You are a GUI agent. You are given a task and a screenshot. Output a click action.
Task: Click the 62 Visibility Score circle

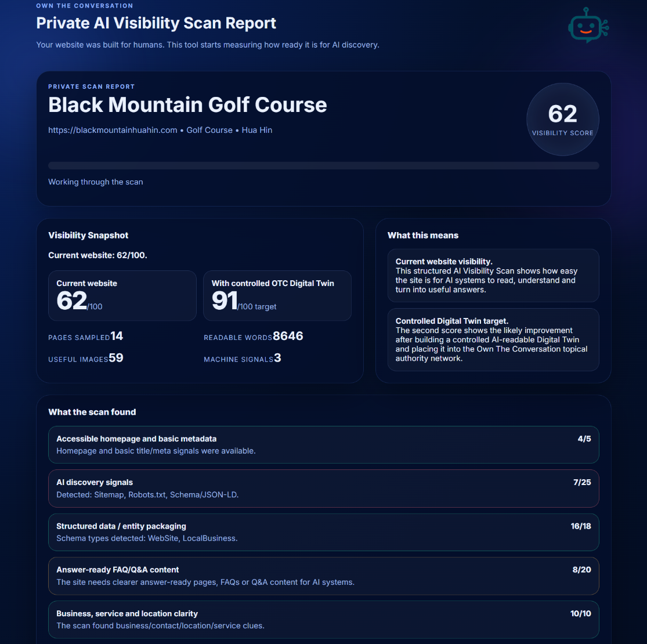tap(562, 120)
